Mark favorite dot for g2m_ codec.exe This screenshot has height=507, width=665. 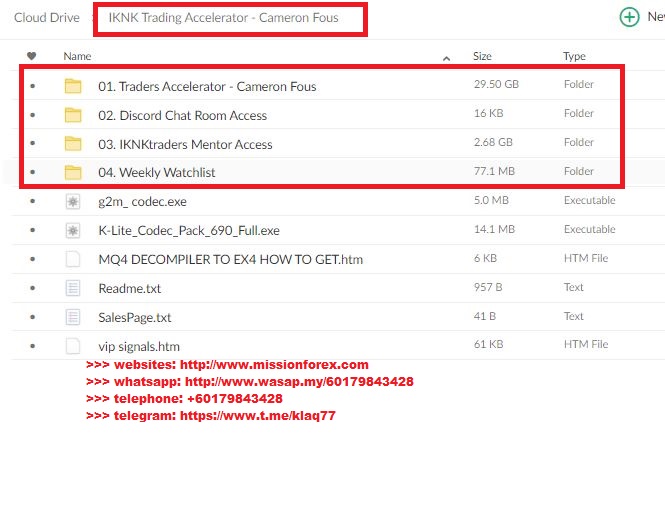tap(33, 201)
